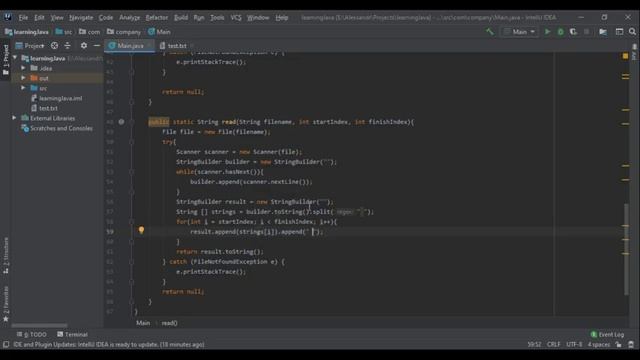Expand the out folder

pos(23,78)
